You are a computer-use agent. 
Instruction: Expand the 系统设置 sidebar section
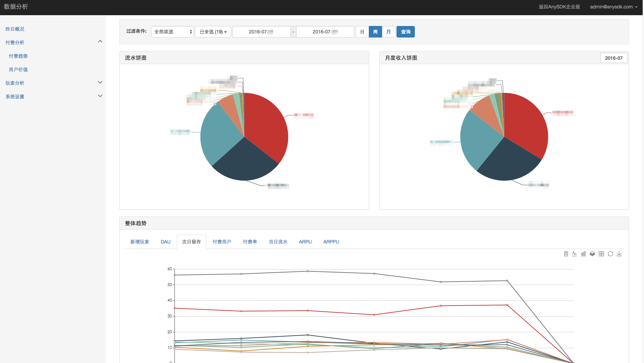click(100, 96)
